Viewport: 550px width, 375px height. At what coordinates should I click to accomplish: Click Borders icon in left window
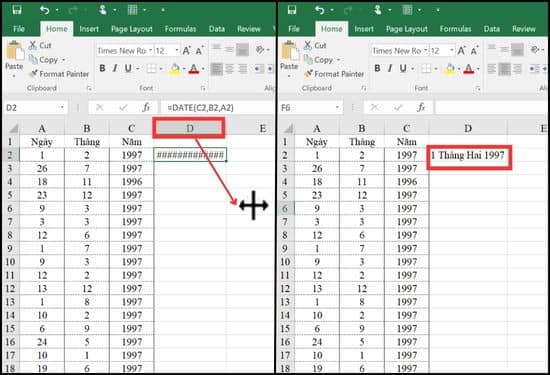click(151, 68)
